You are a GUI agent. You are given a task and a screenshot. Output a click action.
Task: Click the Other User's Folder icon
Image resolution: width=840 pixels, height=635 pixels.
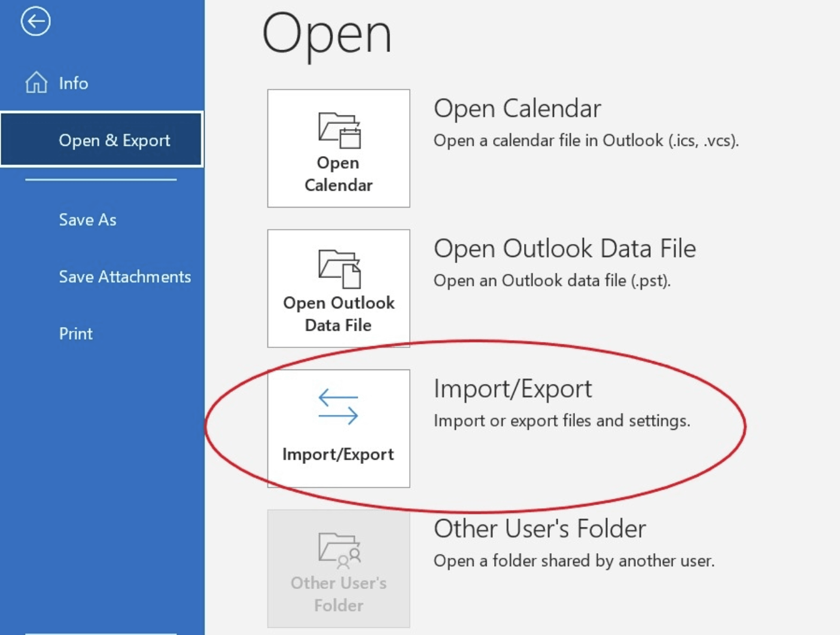tap(339, 549)
